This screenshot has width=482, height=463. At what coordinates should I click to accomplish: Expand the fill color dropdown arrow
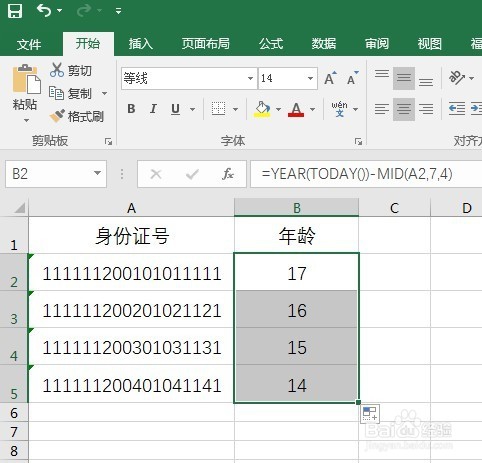click(278, 109)
